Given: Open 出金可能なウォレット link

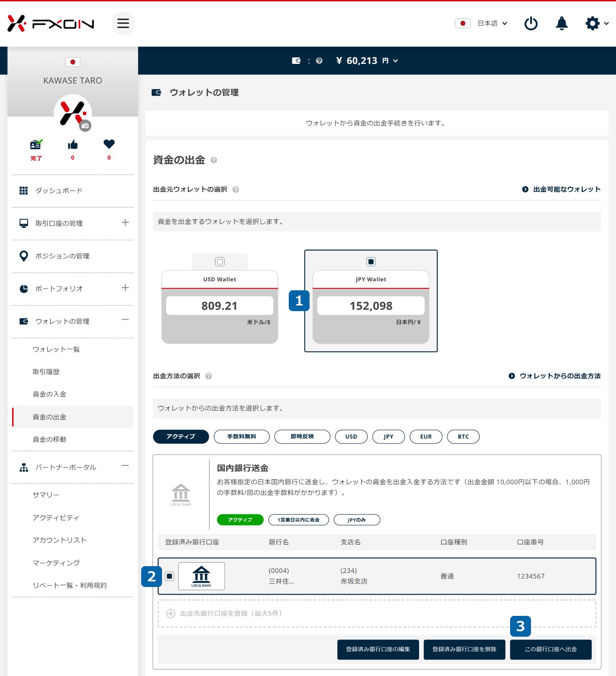Looking at the screenshot, I should [561, 189].
